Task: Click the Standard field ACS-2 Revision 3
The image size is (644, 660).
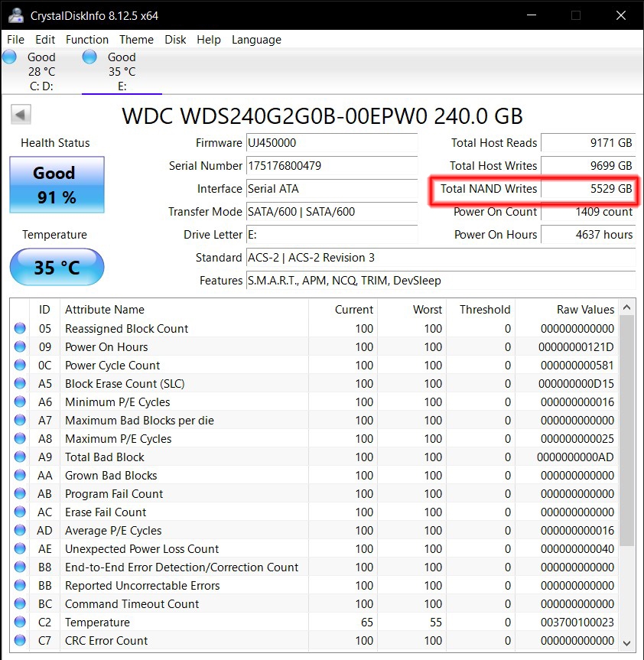Action: click(x=441, y=258)
